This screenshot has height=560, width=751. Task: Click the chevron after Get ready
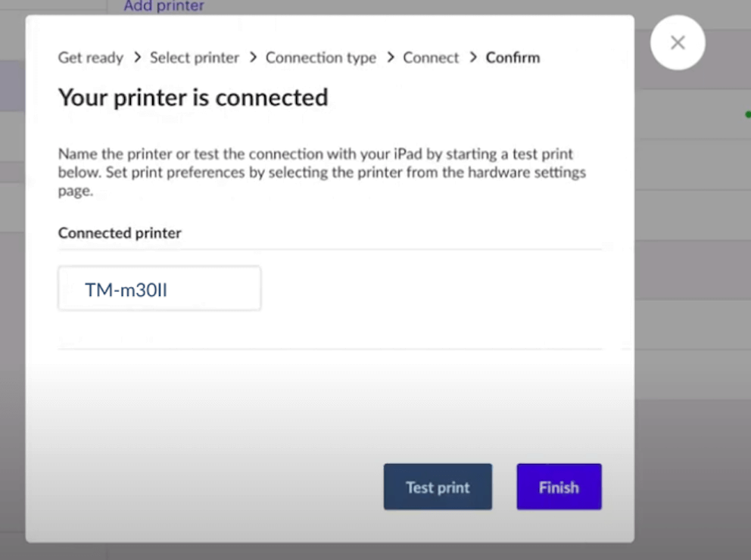pos(137,58)
